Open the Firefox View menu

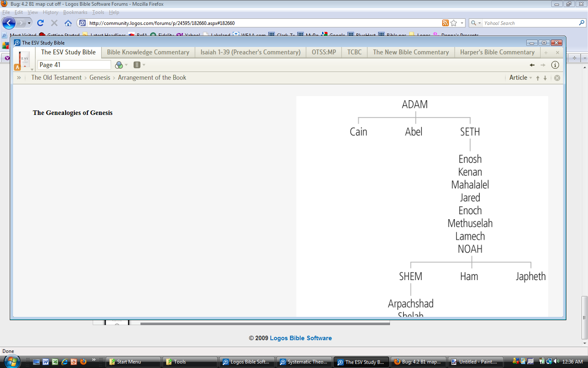[33, 12]
